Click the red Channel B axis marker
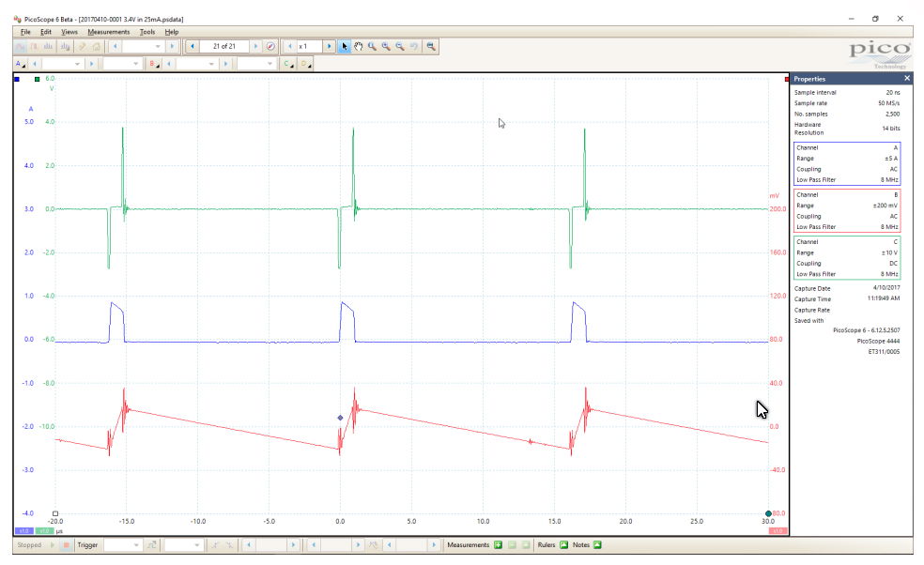The width and height of the screenshot is (924, 565). (x=787, y=79)
